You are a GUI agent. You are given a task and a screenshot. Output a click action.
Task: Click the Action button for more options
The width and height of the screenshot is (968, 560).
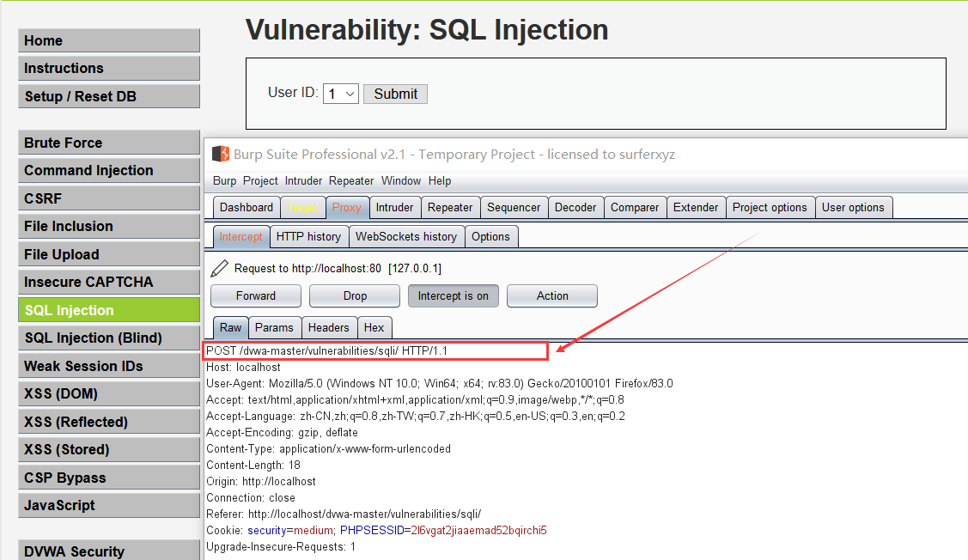click(x=551, y=295)
